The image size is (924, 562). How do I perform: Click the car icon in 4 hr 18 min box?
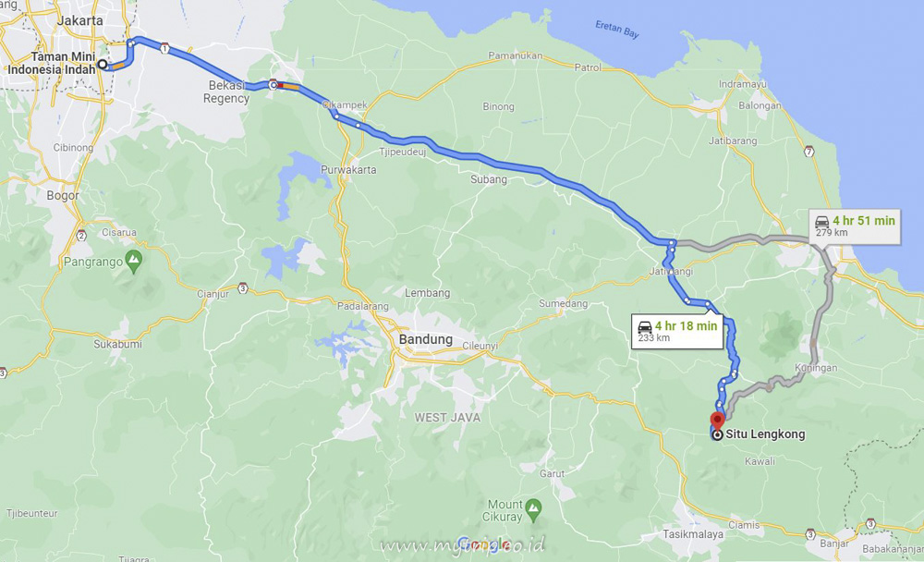(645, 326)
